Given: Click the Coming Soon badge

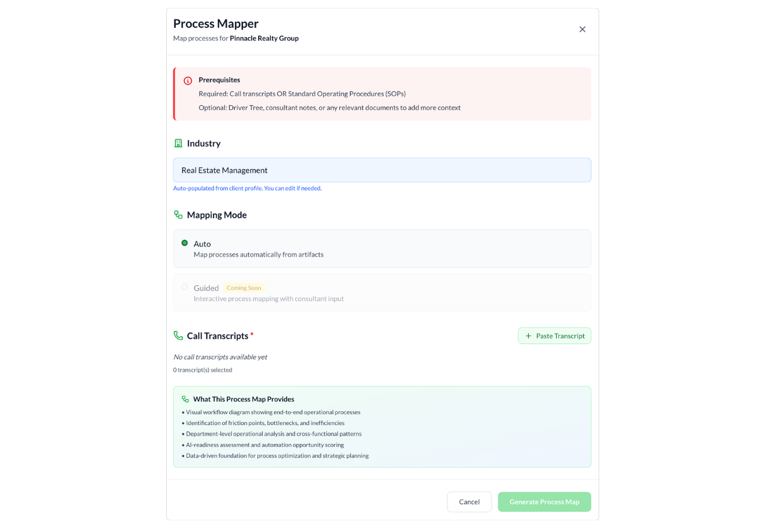Looking at the screenshot, I should pyautogui.click(x=244, y=288).
